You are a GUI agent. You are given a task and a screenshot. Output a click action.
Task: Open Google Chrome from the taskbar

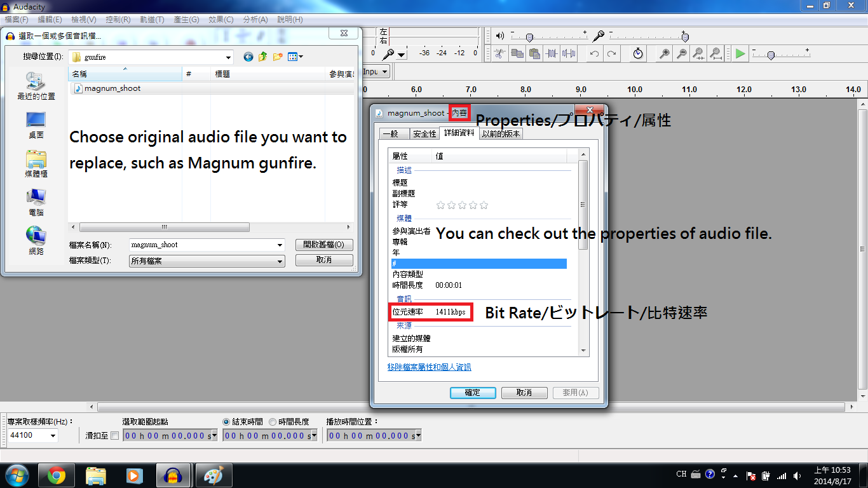(56, 475)
